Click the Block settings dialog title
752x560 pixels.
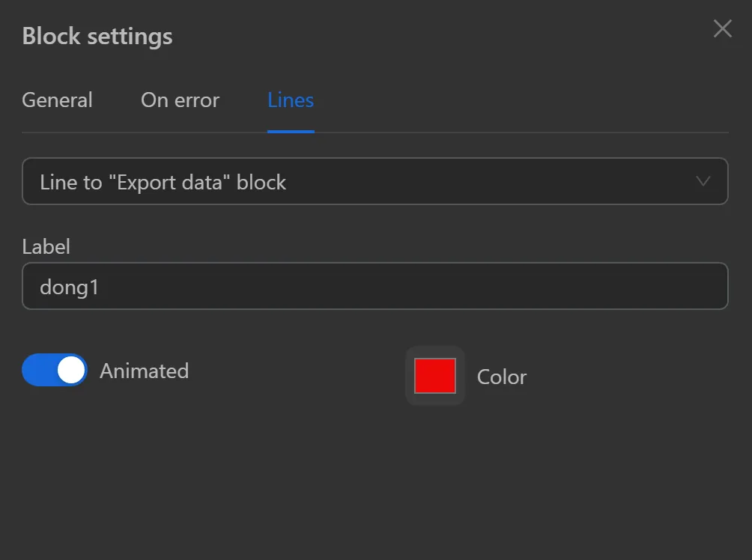(x=97, y=35)
